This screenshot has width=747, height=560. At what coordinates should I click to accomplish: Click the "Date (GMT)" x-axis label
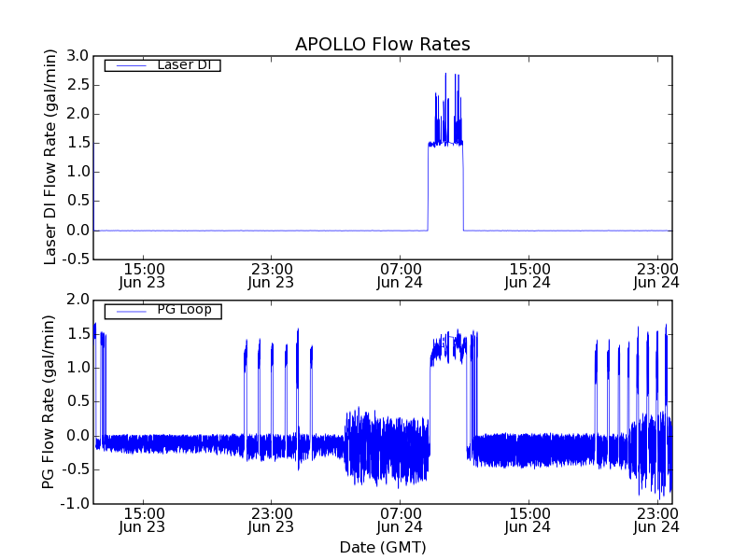[x=383, y=547]
